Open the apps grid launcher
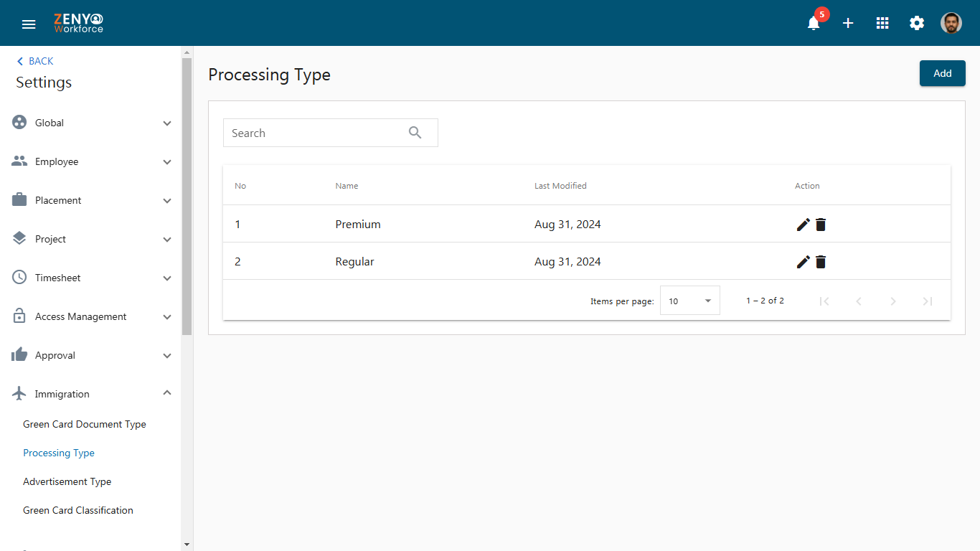Viewport: 980px width, 551px height. coord(882,23)
